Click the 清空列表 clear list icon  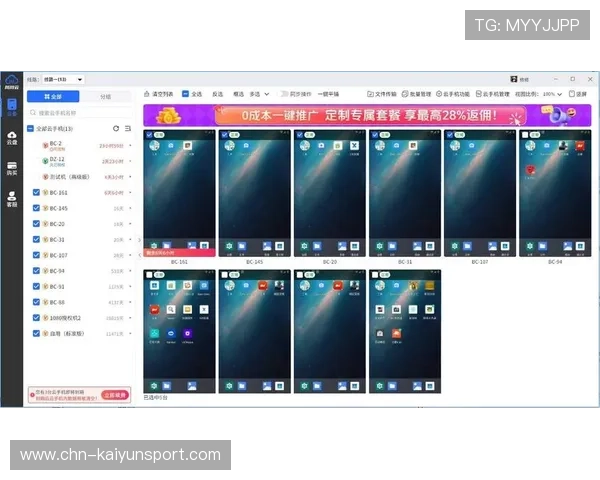tap(147, 94)
